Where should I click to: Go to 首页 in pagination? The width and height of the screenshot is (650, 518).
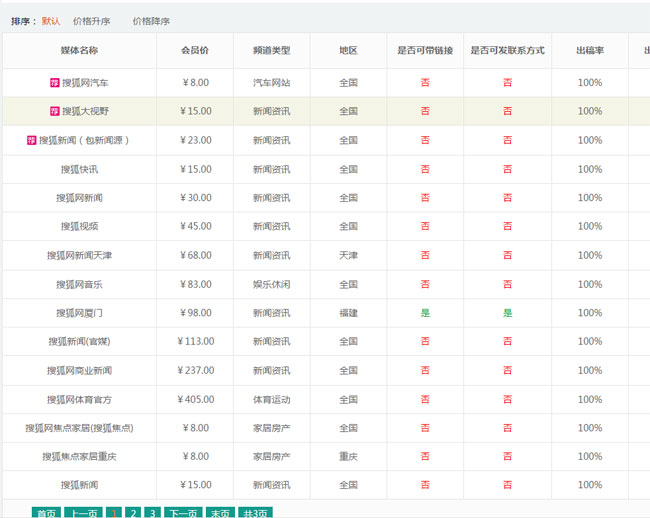(46, 513)
